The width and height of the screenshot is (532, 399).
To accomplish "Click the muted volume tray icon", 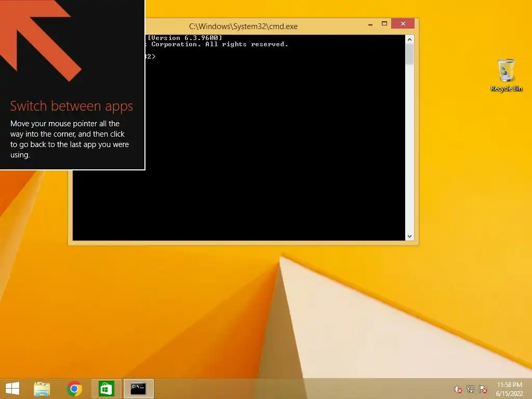I will coord(458,389).
